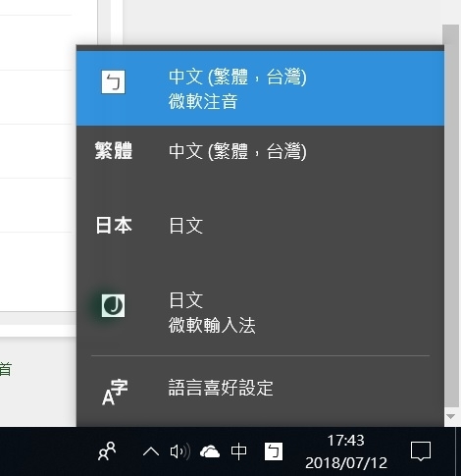The height and width of the screenshot is (476, 461).
Task: Click the round J Microsoft IME icon
Action: (x=113, y=305)
